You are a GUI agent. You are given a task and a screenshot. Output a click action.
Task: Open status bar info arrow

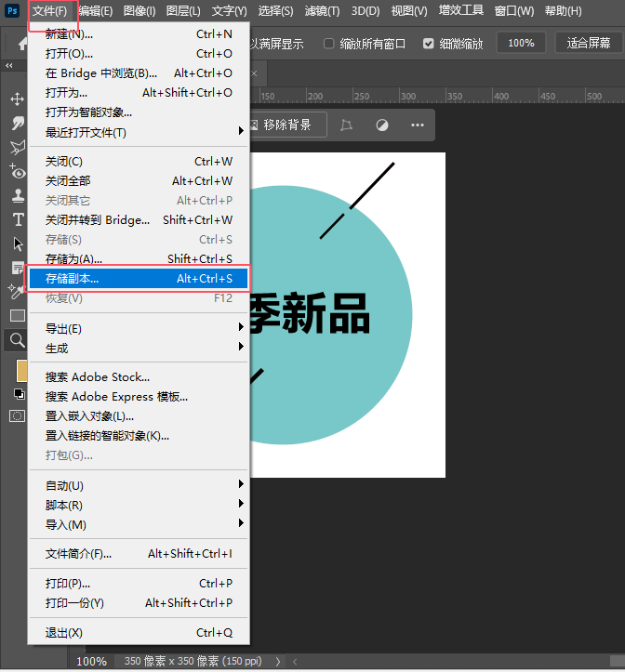[277, 661]
